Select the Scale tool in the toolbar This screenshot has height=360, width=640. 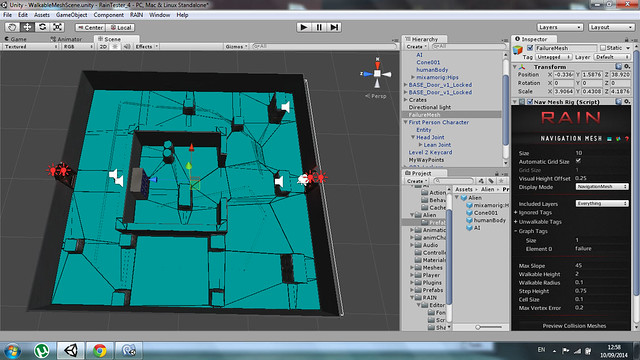tap(57, 27)
